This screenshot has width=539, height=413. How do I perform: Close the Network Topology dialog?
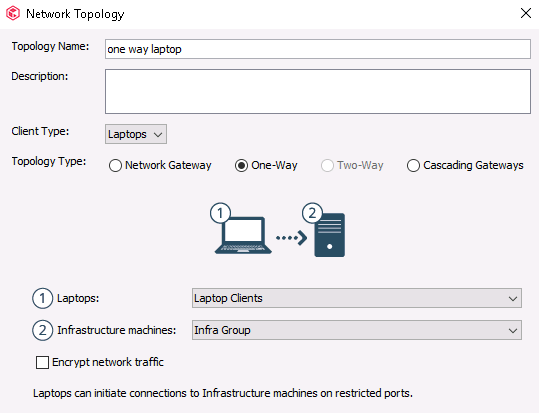526,13
